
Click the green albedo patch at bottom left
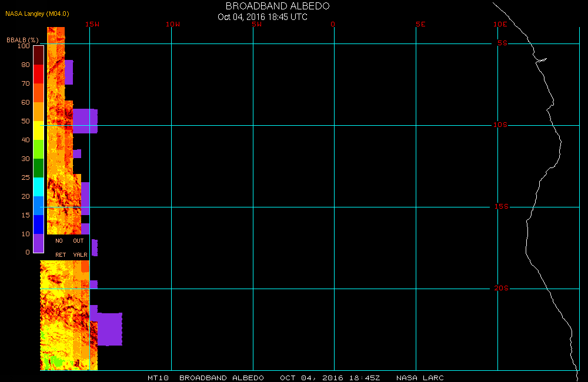point(55,362)
